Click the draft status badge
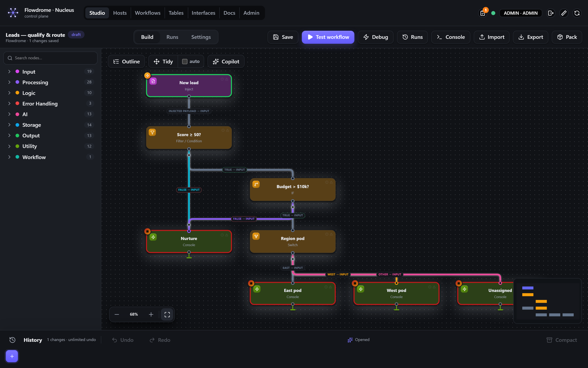The height and width of the screenshot is (368, 588). coord(76,35)
